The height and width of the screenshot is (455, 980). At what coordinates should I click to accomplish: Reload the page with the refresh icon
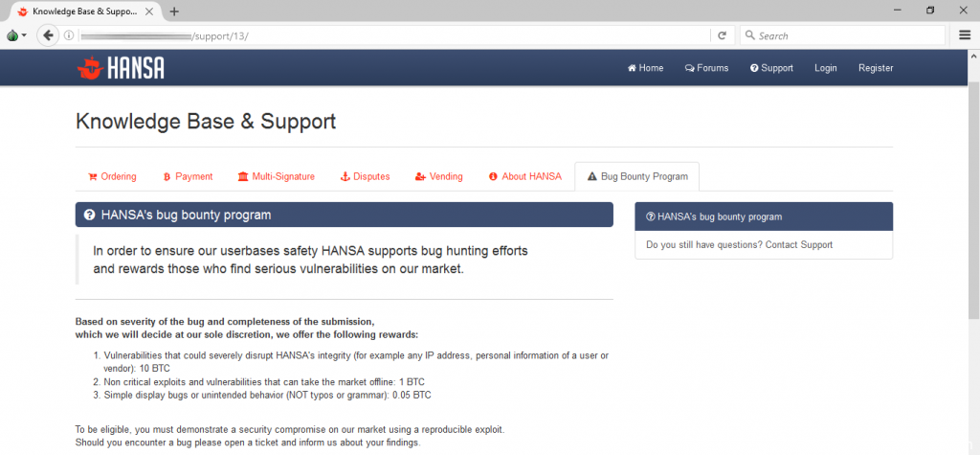pyautogui.click(x=722, y=35)
